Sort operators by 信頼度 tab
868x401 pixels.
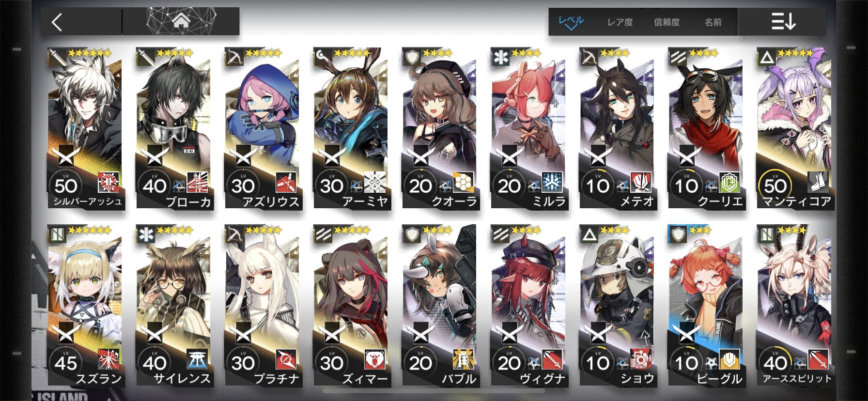point(666,22)
